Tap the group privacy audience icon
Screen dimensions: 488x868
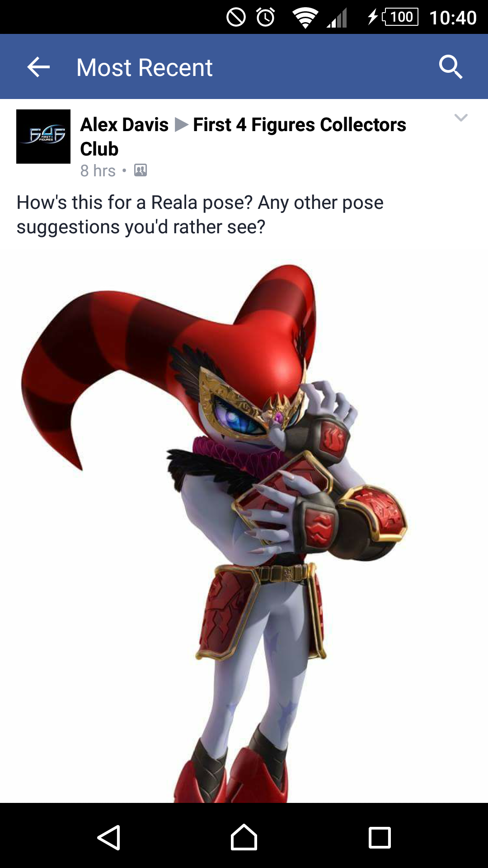pos(141,170)
